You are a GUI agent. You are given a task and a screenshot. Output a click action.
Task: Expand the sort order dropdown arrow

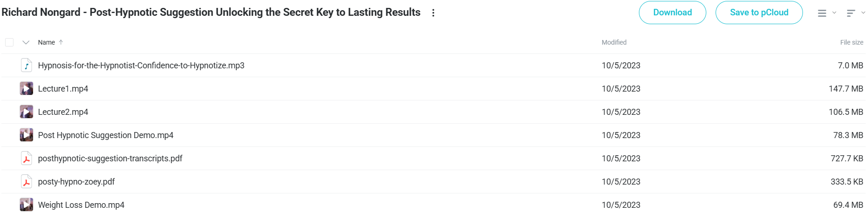[x=863, y=13]
